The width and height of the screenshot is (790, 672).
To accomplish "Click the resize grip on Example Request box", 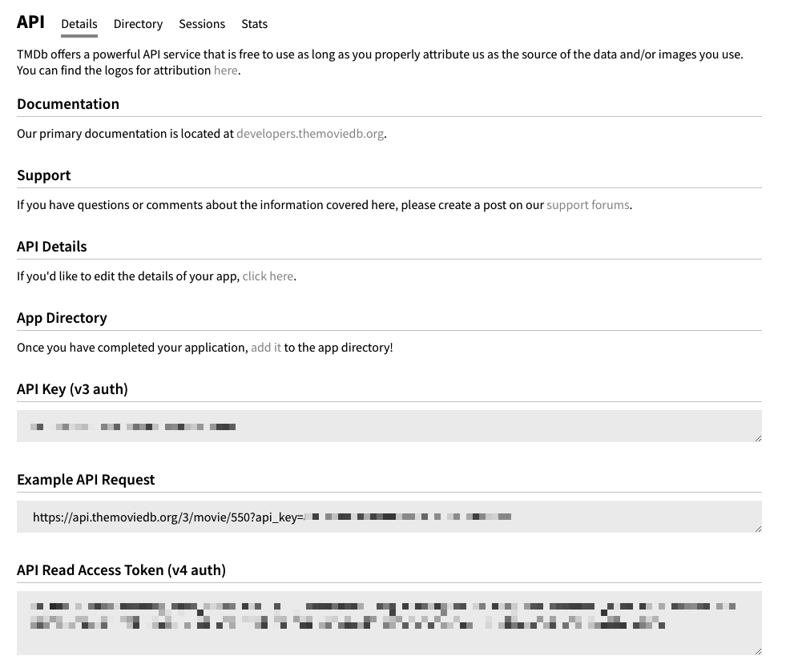I will click(x=756, y=527).
